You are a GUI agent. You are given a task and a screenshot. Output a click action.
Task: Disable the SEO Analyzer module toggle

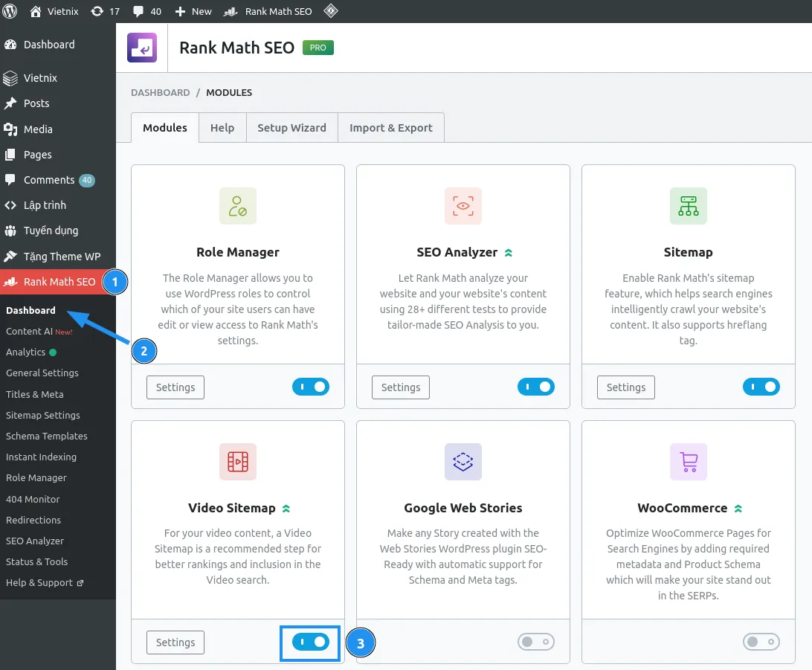(x=536, y=387)
